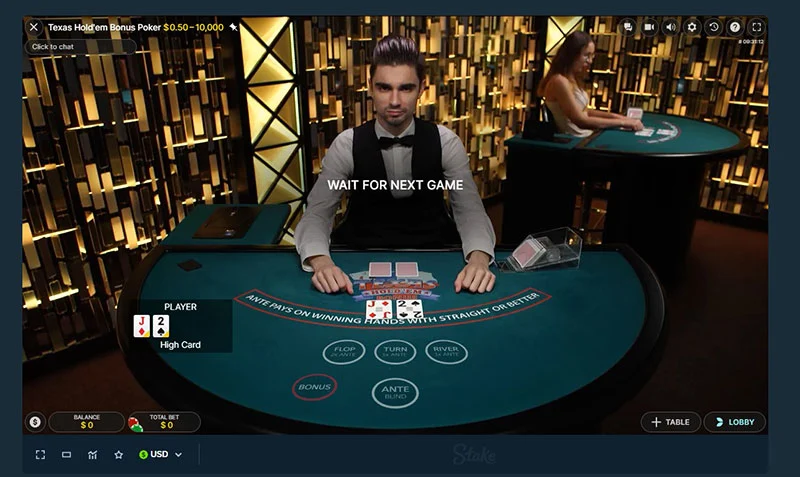Screen dimensions: 800x477
Task: Mute the sound with speaker icon
Action: [x=670, y=27]
